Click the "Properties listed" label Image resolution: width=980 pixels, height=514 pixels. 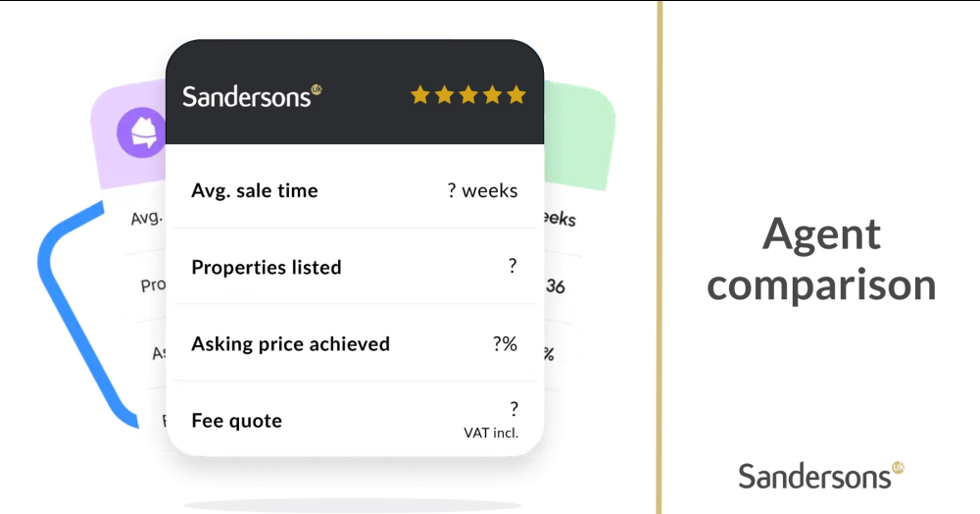coord(267,267)
